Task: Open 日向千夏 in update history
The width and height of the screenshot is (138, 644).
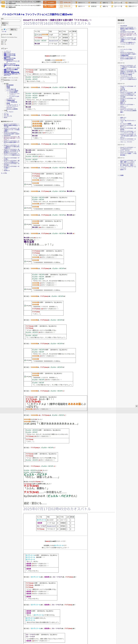Action: click(123, 89)
